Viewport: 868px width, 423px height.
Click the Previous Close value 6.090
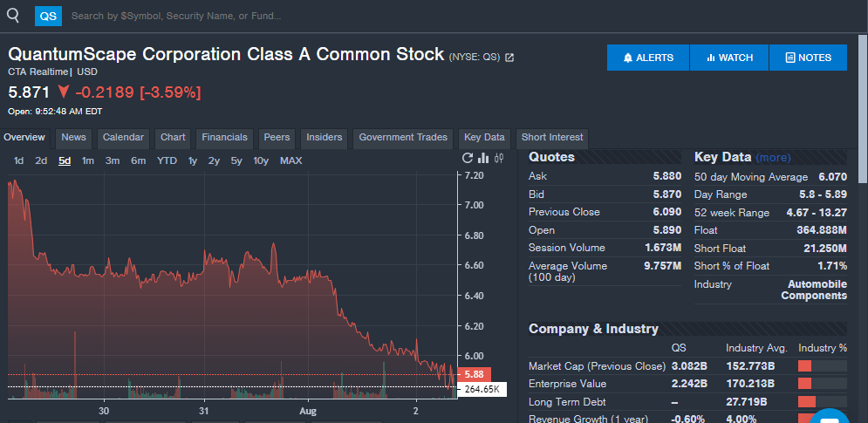tap(667, 212)
